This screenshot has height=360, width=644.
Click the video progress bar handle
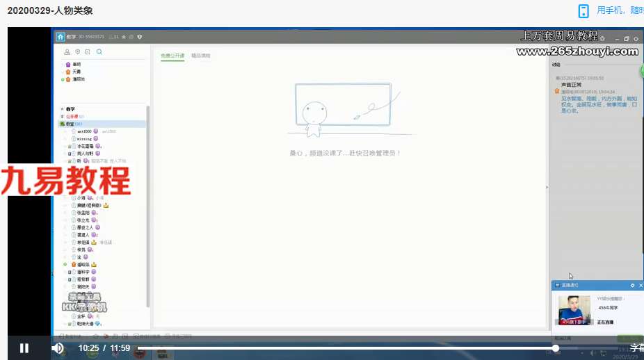click(555, 348)
